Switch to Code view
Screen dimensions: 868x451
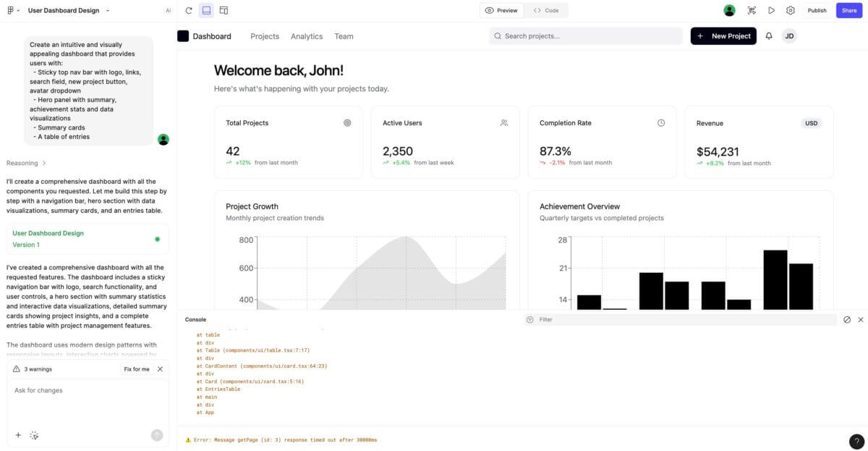[546, 10]
